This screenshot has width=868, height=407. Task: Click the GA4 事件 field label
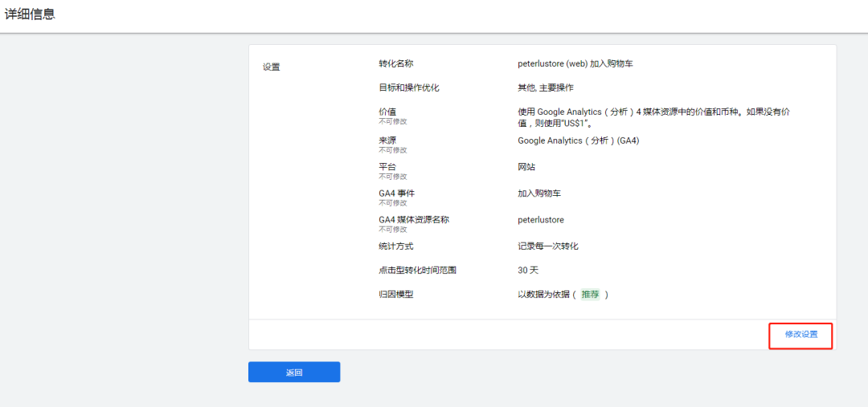[x=396, y=193]
